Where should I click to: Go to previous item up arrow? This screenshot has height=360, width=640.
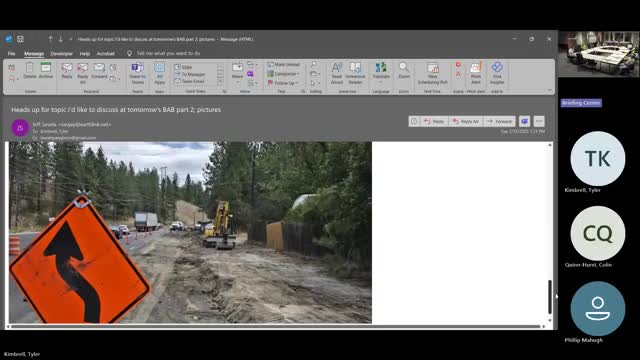tap(50, 39)
